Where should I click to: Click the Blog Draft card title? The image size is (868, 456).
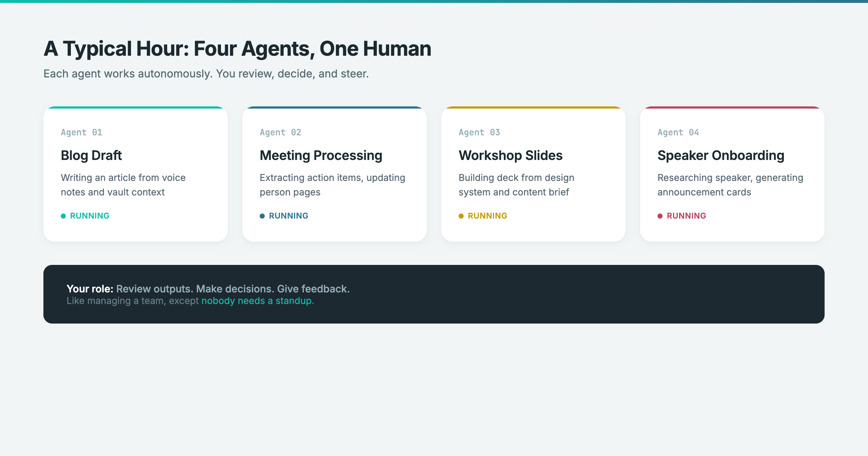(x=91, y=156)
